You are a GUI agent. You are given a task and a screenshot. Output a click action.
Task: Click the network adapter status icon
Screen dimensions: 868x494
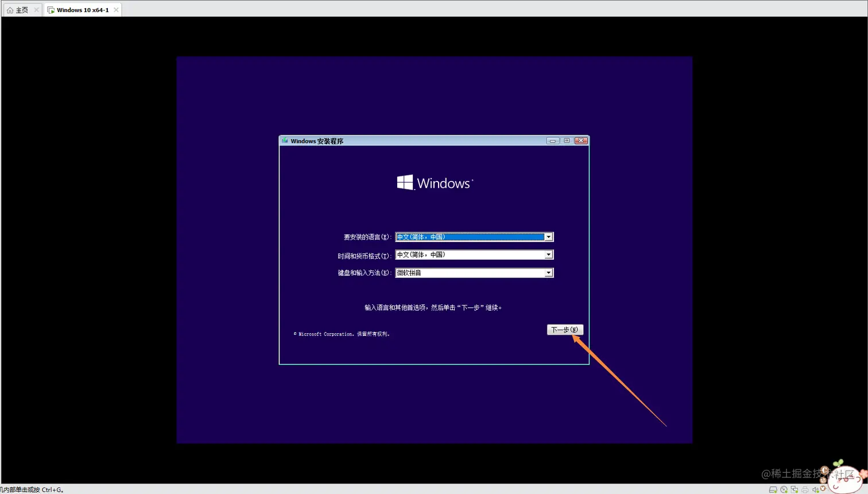[x=795, y=489]
